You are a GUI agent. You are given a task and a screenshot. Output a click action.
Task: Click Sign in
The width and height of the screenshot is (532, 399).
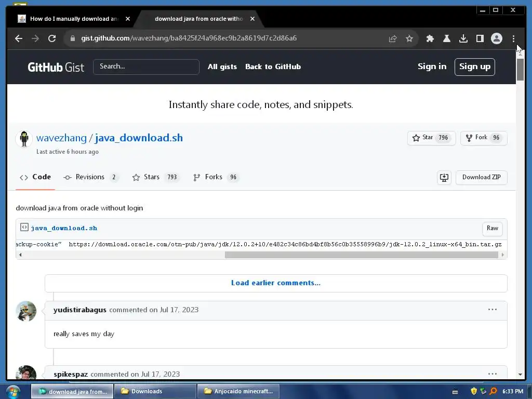pos(432,66)
